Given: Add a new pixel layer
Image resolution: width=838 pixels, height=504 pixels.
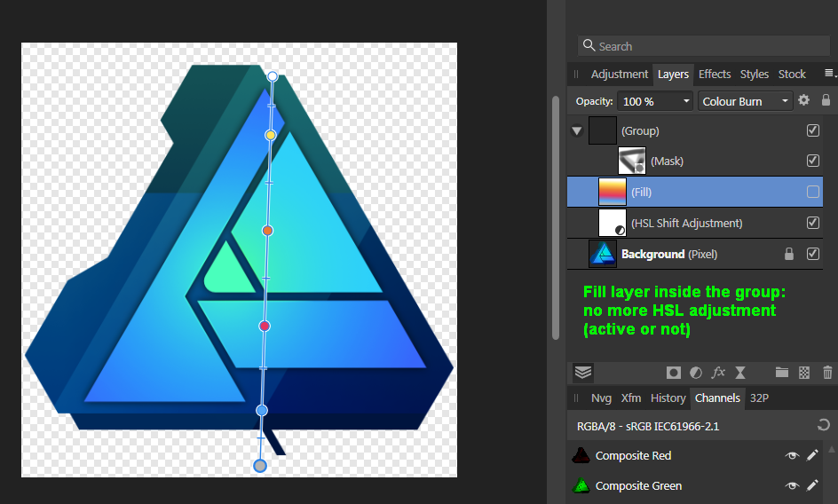Looking at the screenshot, I should pyautogui.click(x=804, y=373).
